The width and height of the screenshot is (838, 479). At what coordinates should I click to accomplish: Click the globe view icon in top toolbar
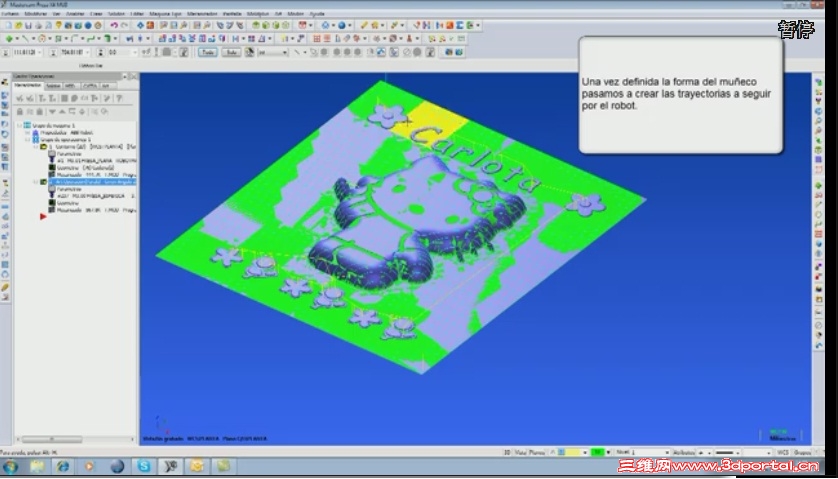(x=342, y=25)
